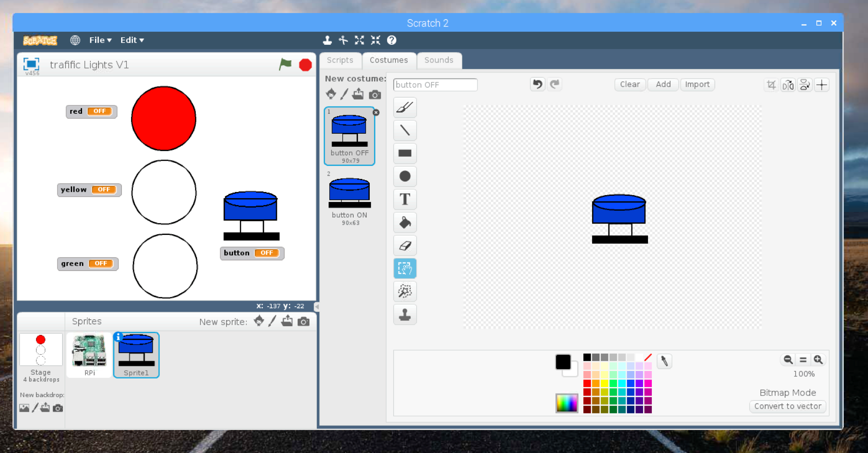Toggle the select tool in the paint editor
This screenshot has height=453, width=868.
(x=404, y=268)
